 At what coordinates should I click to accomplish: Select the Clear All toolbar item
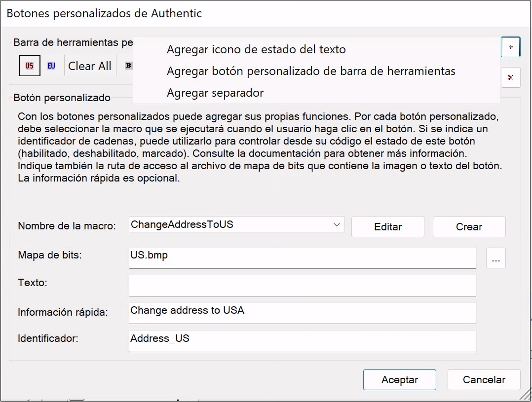point(90,66)
